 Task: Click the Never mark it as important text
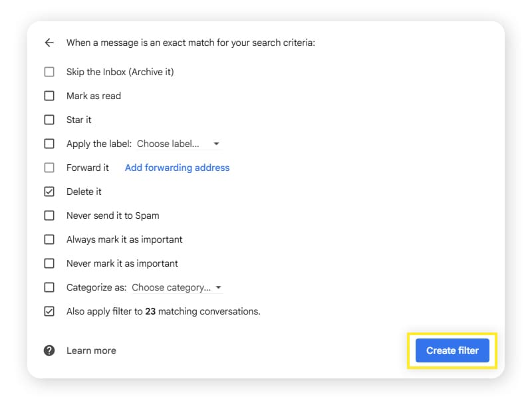click(x=122, y=263)
